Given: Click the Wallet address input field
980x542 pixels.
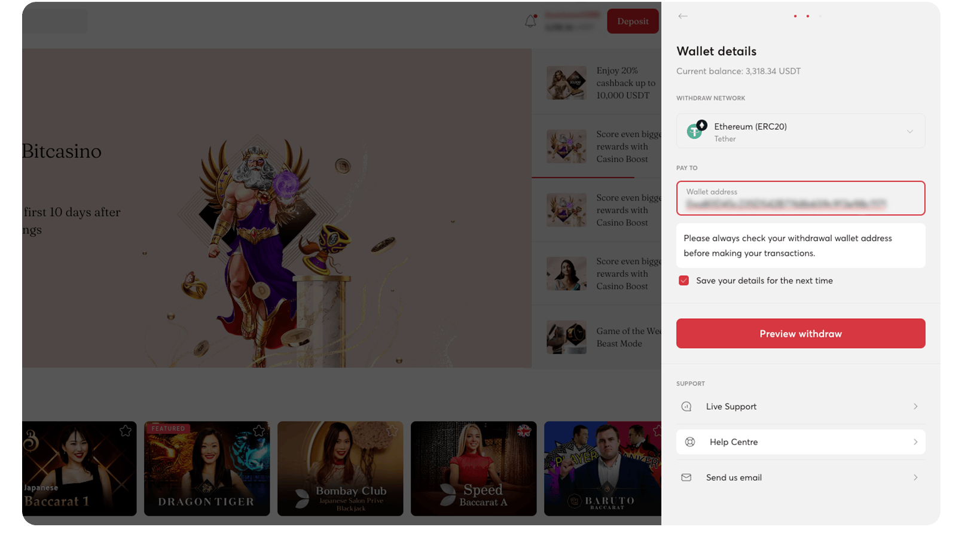Looking at the screenshot, I should tap(800, 199).
